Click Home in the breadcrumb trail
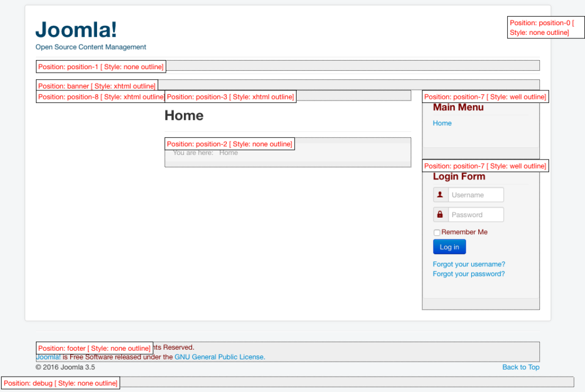This screenshot has height=392, width=585. click(x=229, y=153)
